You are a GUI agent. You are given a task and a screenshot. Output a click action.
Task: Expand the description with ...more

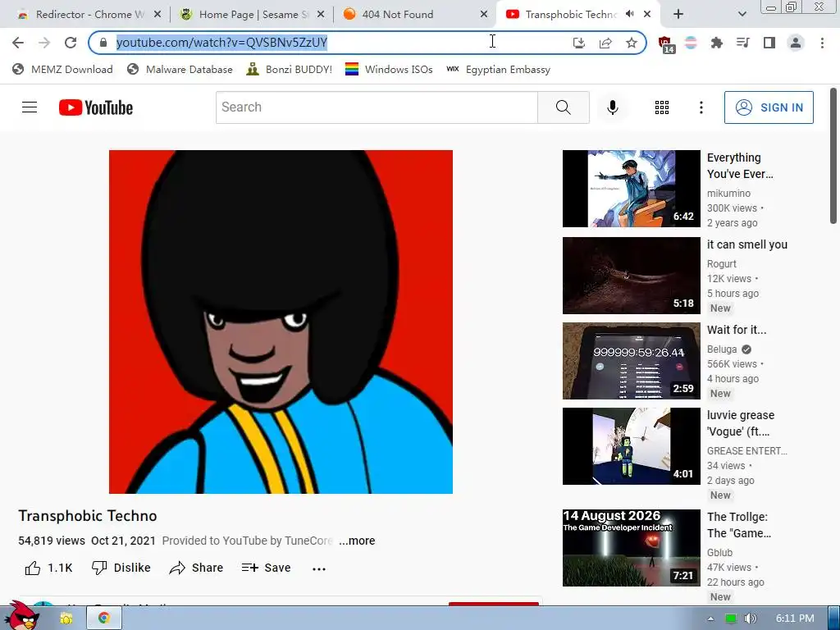(357, 541)
